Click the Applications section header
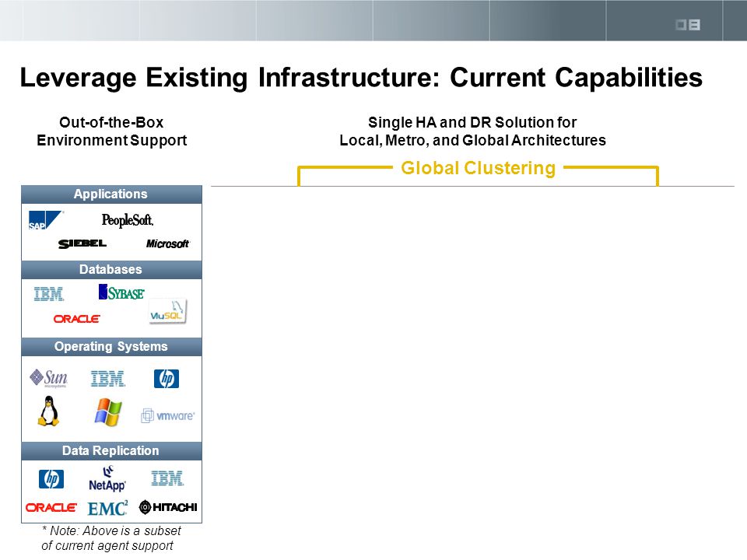The width and height of the screenshot is (747, 560). 111,194
